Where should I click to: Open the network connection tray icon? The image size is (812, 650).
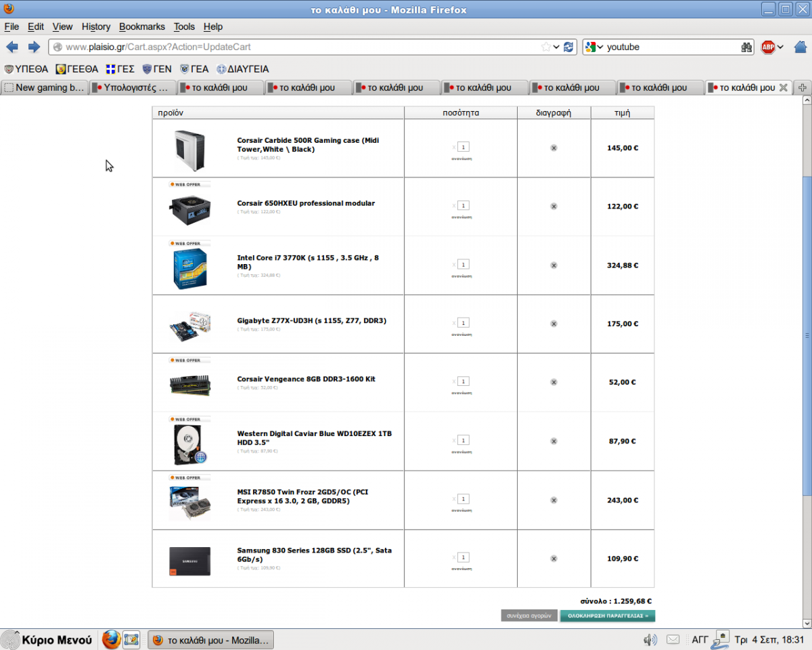pyautogui.click(x=721, y=639)
